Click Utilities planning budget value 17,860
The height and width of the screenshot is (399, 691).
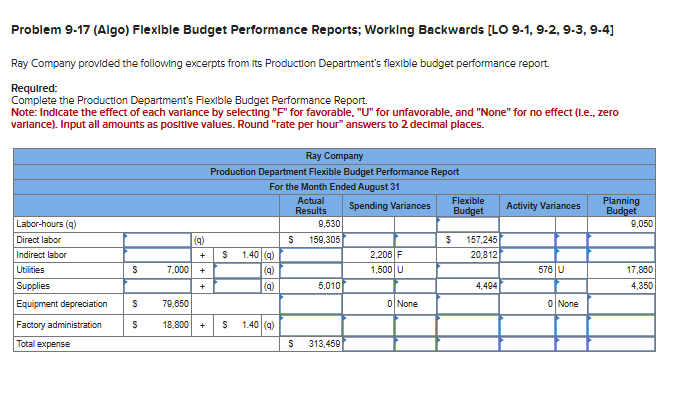(x=639, y=270)
